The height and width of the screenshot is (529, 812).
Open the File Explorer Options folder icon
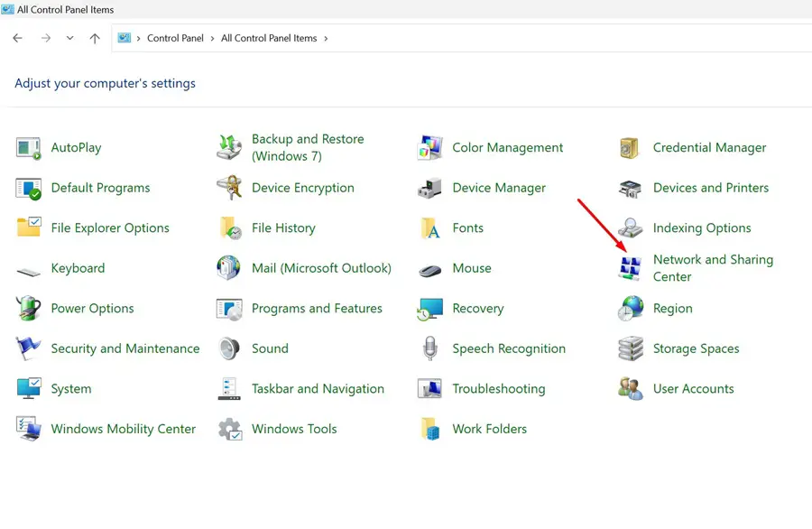point(29,227)
